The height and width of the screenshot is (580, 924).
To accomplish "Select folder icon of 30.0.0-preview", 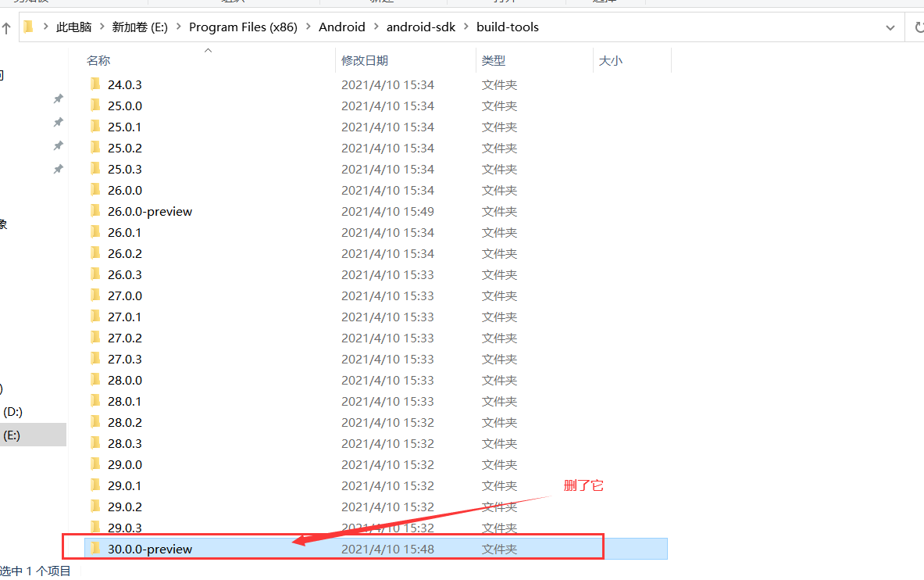I will click(95, 548).
